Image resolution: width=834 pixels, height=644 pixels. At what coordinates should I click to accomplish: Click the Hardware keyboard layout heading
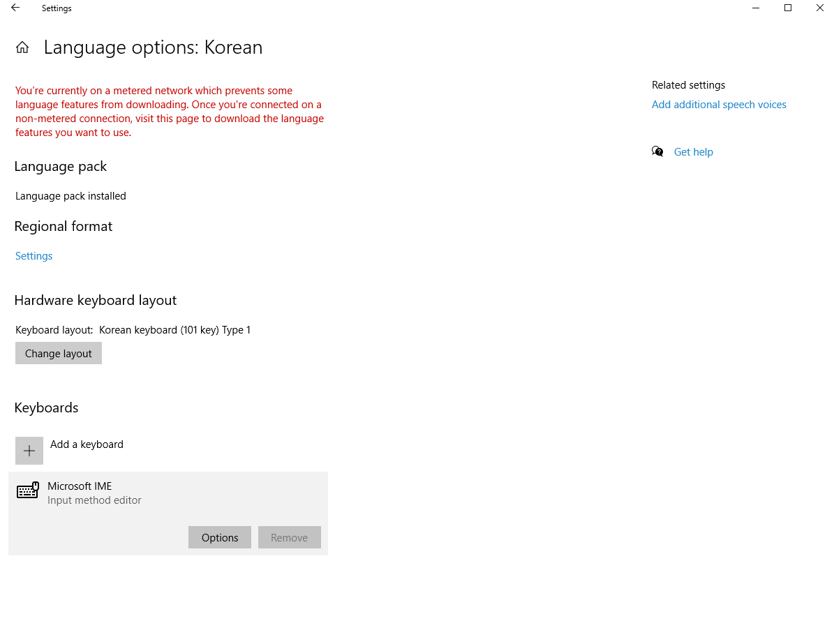(x=95, y=300)
